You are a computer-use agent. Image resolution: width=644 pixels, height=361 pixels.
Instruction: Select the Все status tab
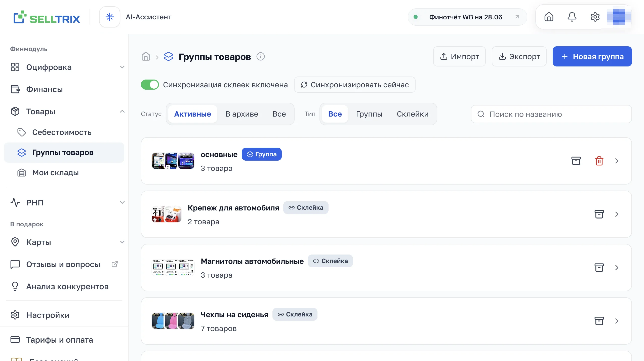point(279,114)
